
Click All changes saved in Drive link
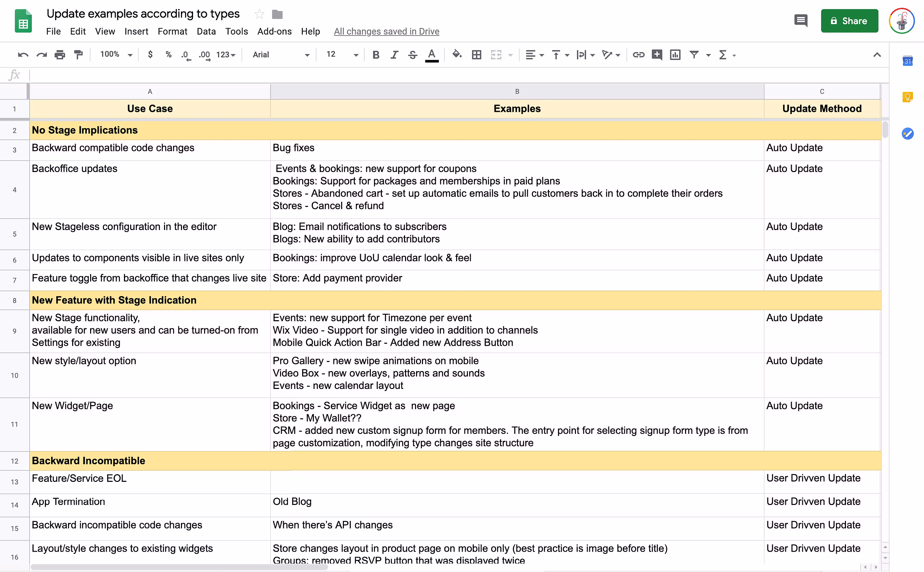coord(386,31)
